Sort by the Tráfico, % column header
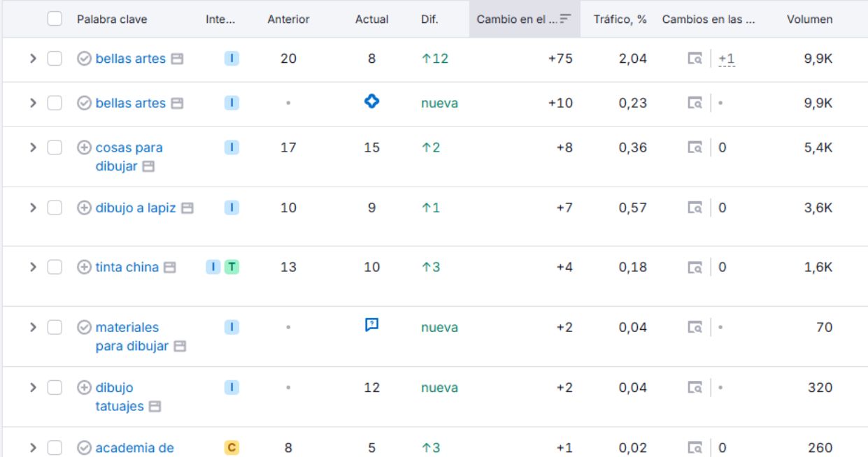This screenshot has height=457, width=868. click(620, 20)
